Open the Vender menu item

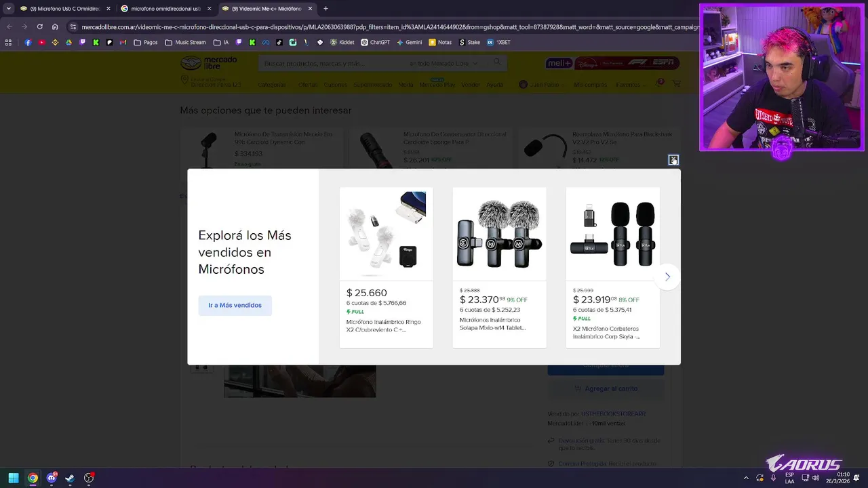click(x=471, y=85)
